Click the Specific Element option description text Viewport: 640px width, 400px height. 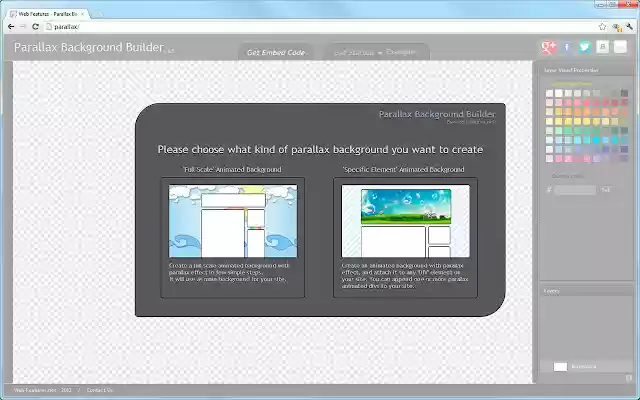point(405,276)
